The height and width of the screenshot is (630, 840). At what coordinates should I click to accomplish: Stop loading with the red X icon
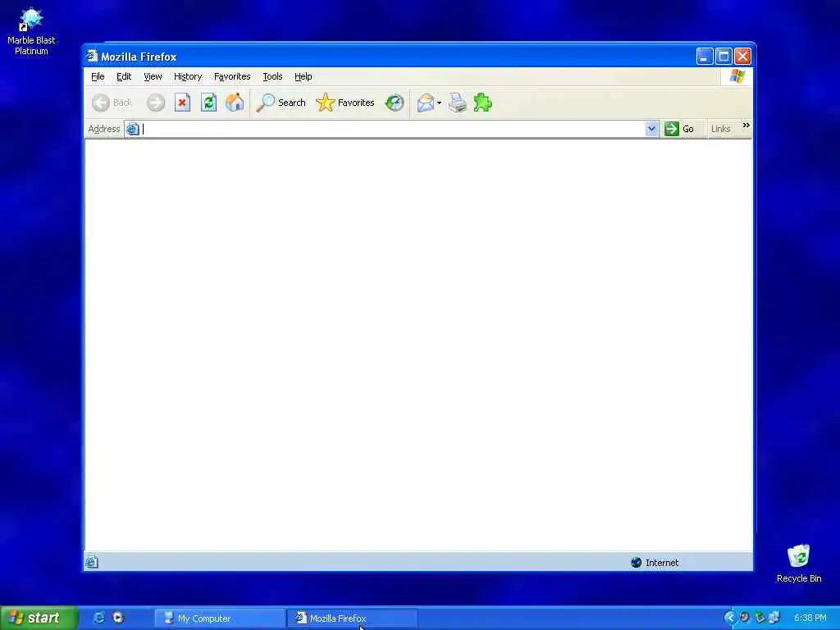coord(182,103)
